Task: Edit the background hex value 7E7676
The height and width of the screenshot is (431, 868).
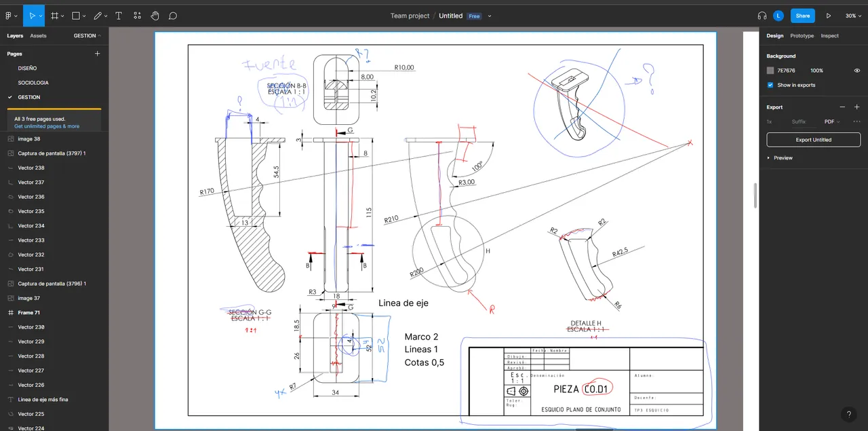Action: click(787, 71)
